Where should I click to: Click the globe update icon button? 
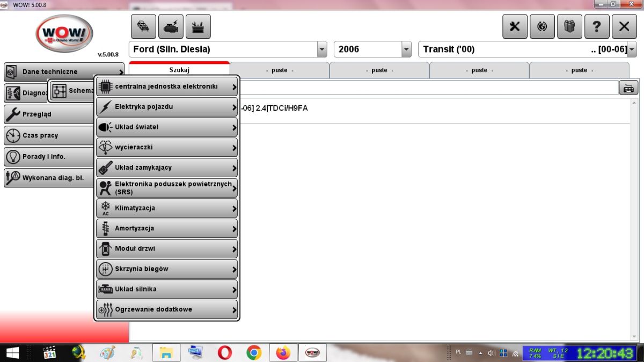[x=542, y=26]
